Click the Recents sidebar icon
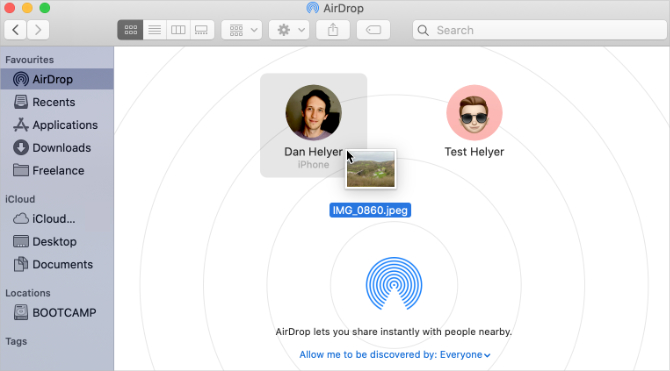670x371 pixels. pos(21,102)
